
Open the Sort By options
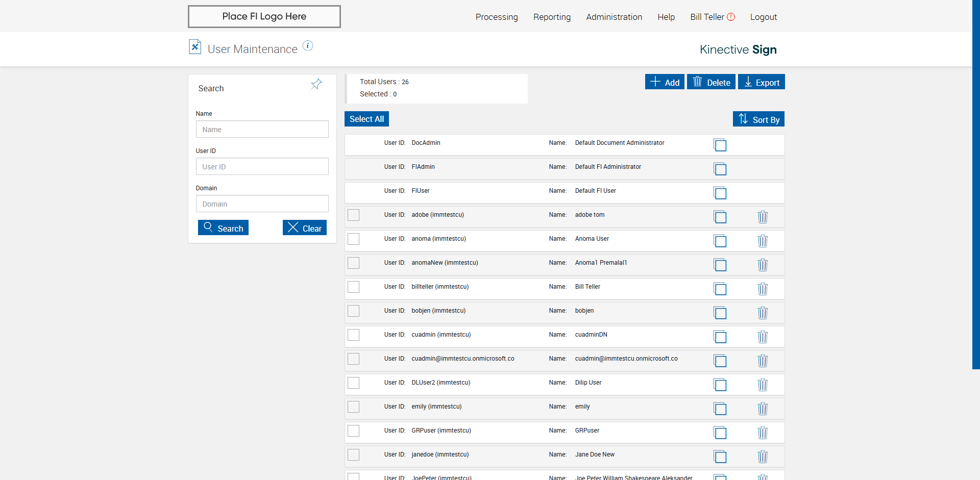coord(758,119)
